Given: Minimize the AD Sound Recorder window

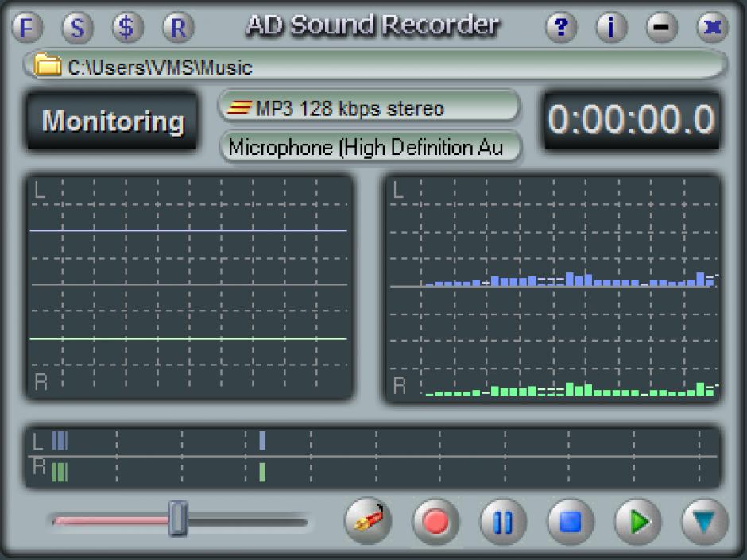Looking at the screenshot, I should point(661,28).
